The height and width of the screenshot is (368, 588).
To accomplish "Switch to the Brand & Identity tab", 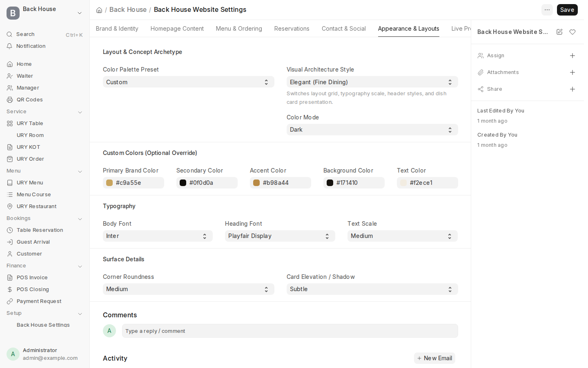I will click(117, 29).
